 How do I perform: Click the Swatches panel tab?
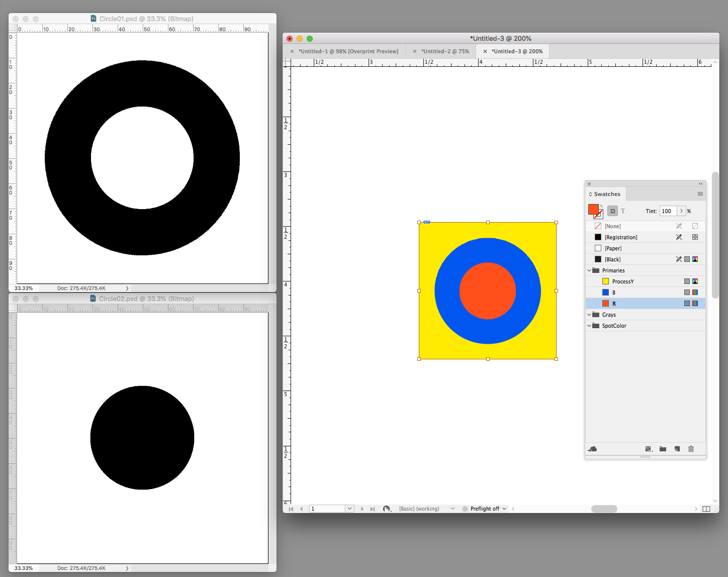pos(607,194)
